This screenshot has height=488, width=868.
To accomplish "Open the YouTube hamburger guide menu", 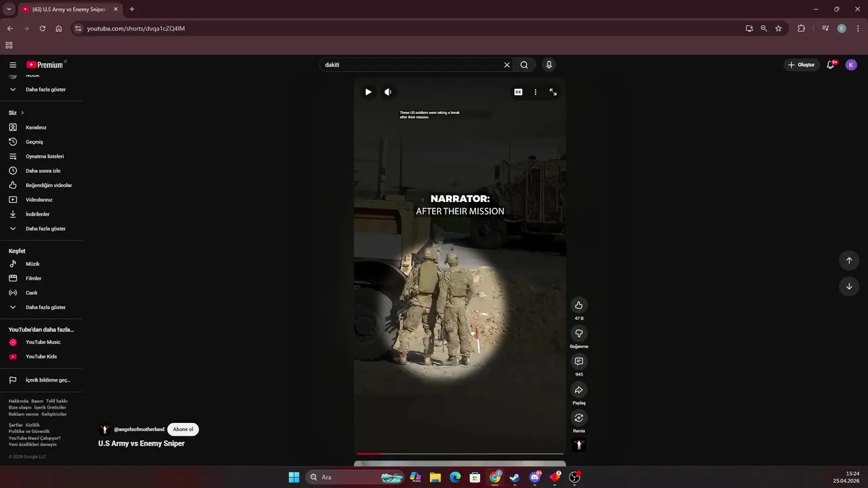I will 13,65.
